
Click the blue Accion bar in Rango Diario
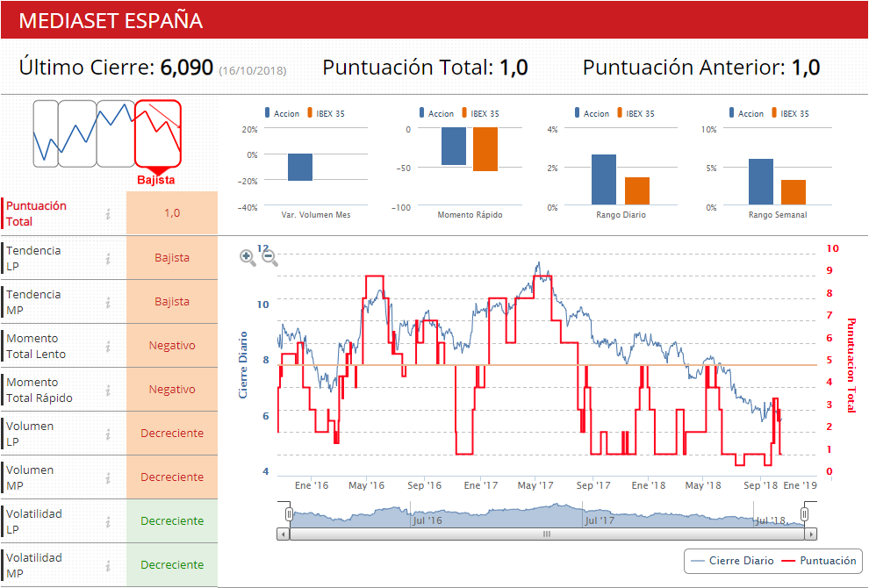[604, 180]
